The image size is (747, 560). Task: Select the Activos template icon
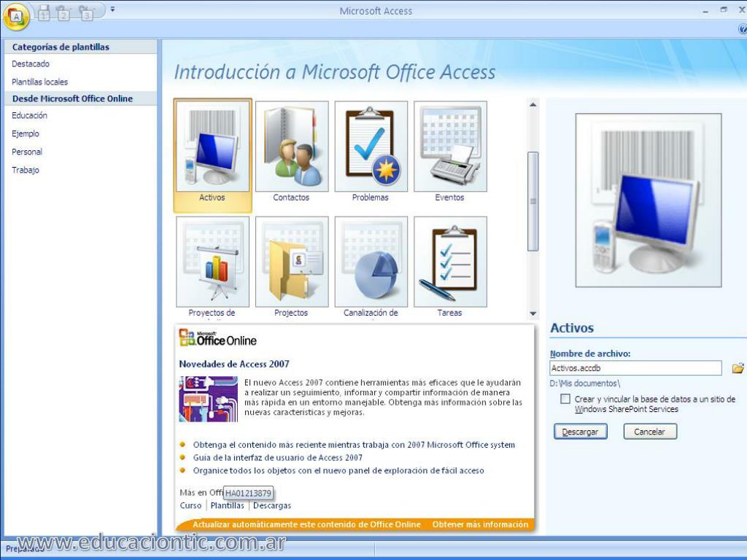click(212, 146)
